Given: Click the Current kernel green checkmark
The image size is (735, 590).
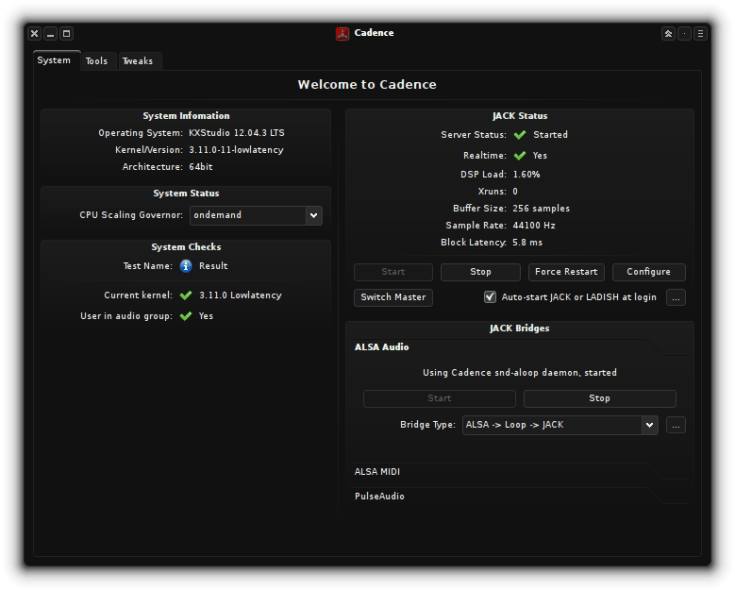Looking at the screenshot, I should pos(185,296).
